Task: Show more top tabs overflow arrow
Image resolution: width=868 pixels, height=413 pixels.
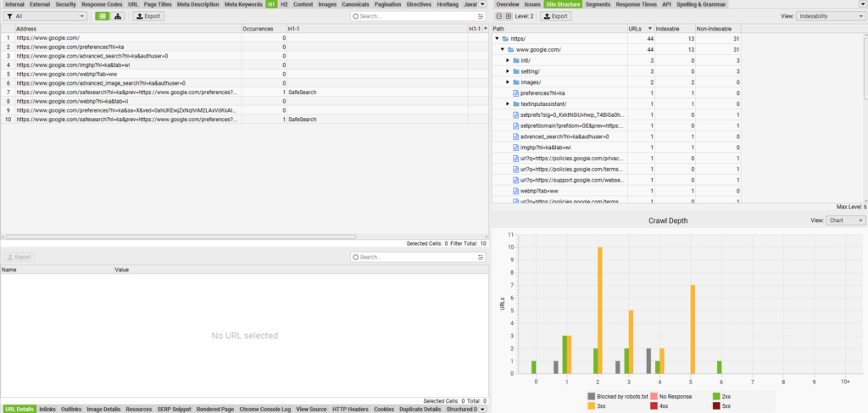Action: coord(481,4)
